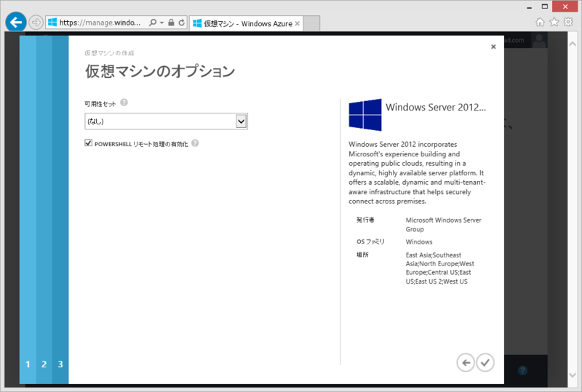The height and width of the screenshot is (392, 582).
Task: Click the browser forward arrow button
Action: 36,23
